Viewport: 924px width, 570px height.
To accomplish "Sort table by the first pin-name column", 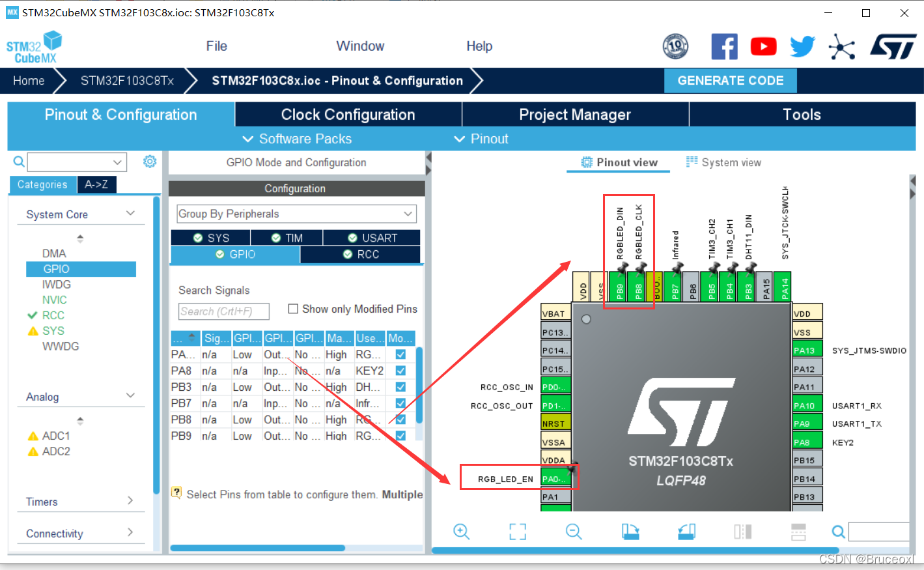I will 185,338.
